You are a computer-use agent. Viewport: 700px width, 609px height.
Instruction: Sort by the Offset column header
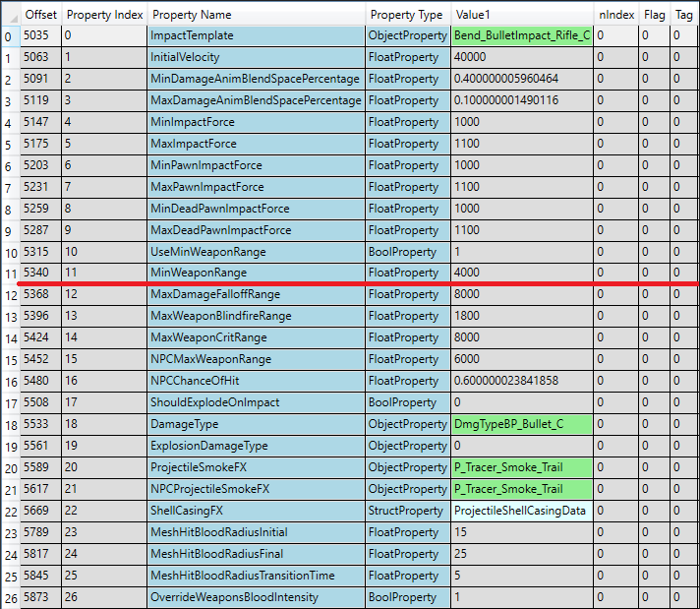(x=40, y=15)
